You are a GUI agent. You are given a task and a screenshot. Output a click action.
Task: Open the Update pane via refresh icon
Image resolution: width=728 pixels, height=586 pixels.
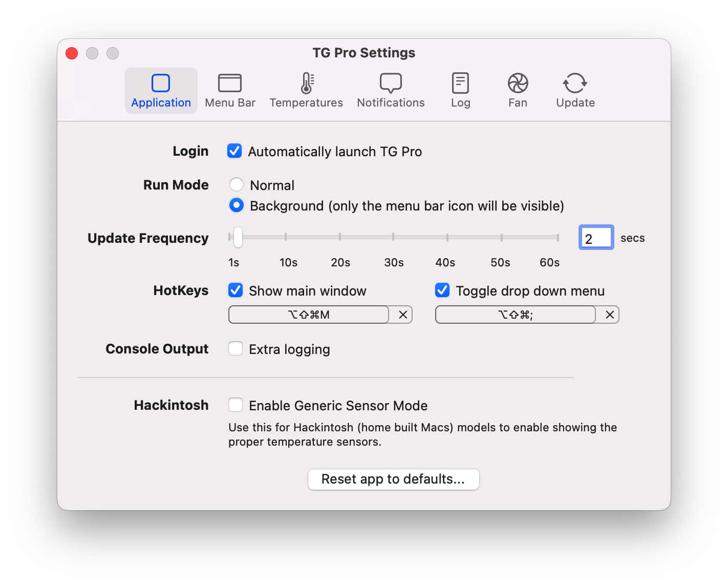tap(575, 90)
